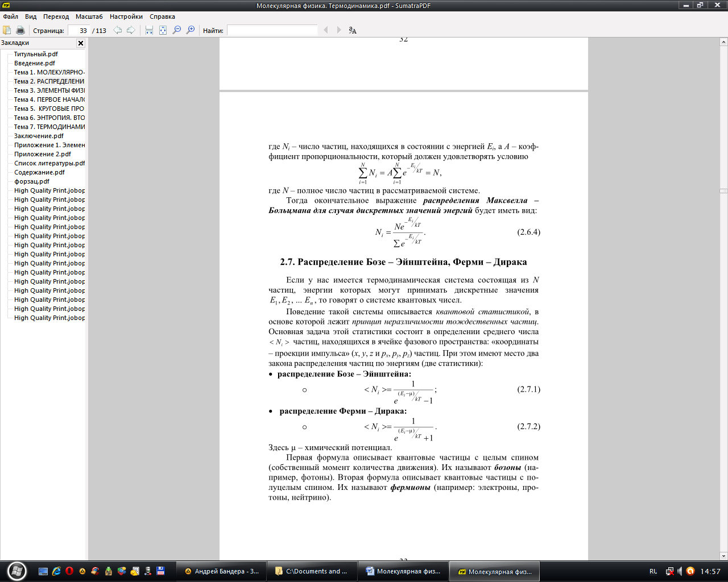This screenshot has height=582, width=728.
Task: Click formula number (2.6.4)
Action: coord(529,232)
